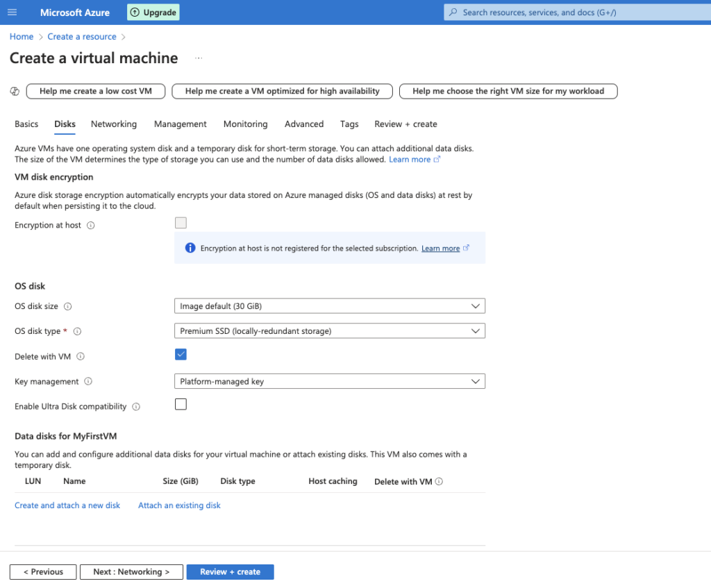The image size is (711, 588).
Task: Toggle Encryption at host checkbox
Action: (181, 223)
